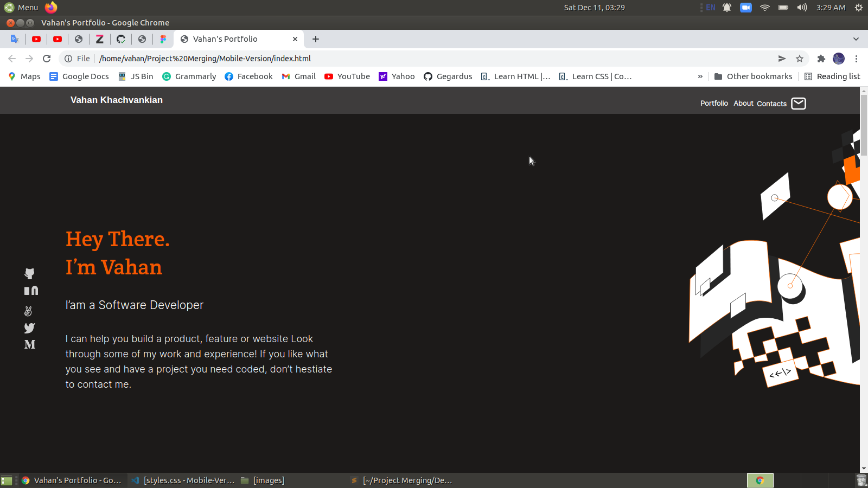Expand the overflow chevron on bookmarks bar
Viewport: 868px width, 488px height.
[700, 76]
